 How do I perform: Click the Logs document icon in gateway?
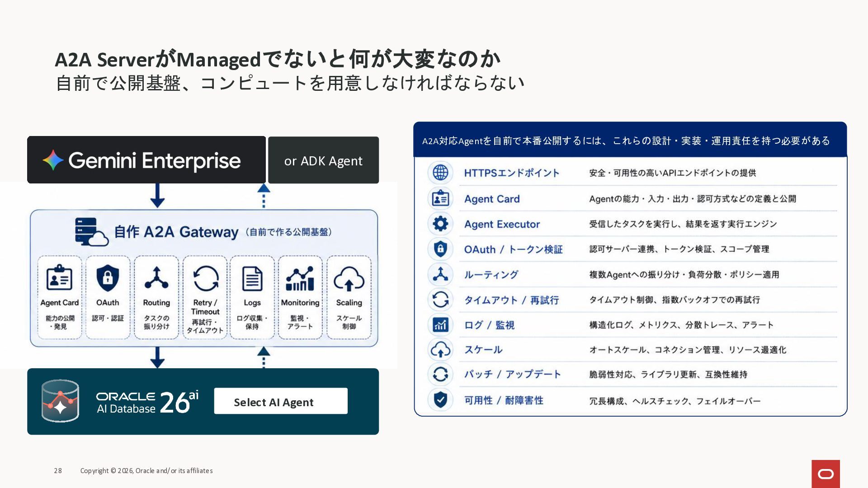(252, 278)
